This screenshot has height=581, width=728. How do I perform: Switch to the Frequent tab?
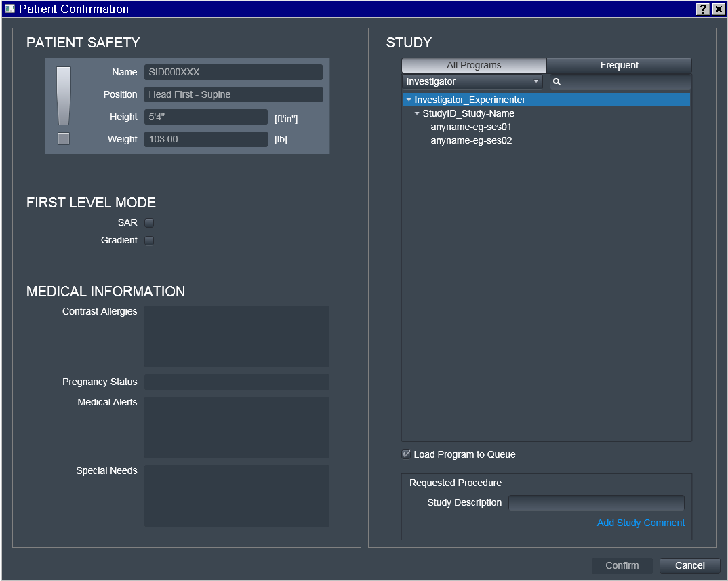(x=620, y=66)
